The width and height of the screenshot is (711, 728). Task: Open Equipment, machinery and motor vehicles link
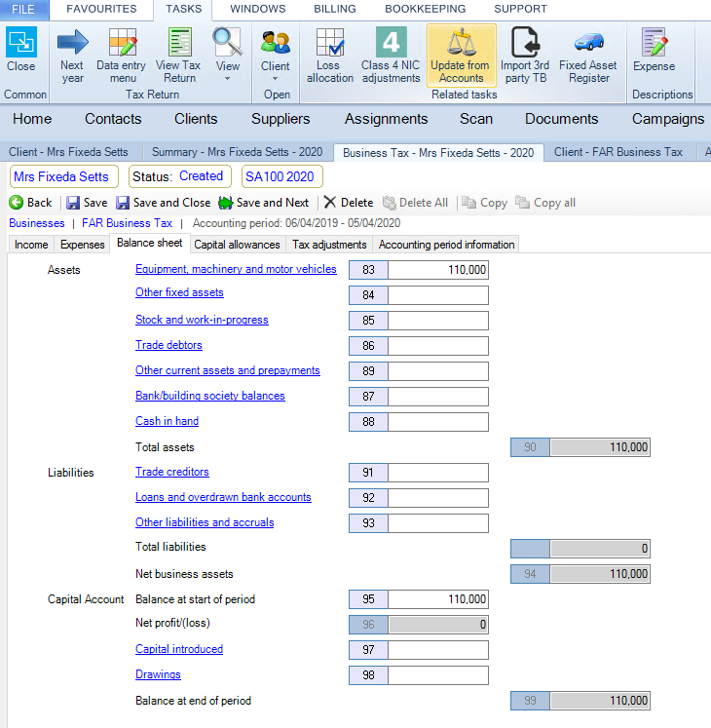236,269
